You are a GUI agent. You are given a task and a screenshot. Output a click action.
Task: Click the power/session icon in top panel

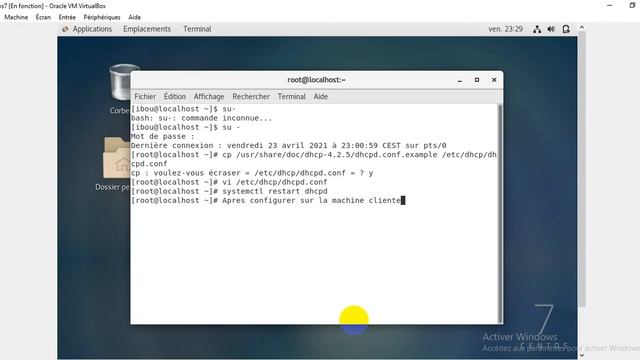tap(566, 29)
